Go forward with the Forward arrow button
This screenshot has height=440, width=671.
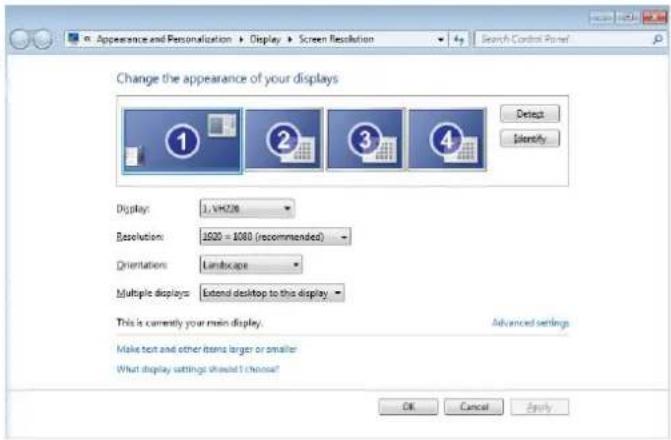[42, 39]
